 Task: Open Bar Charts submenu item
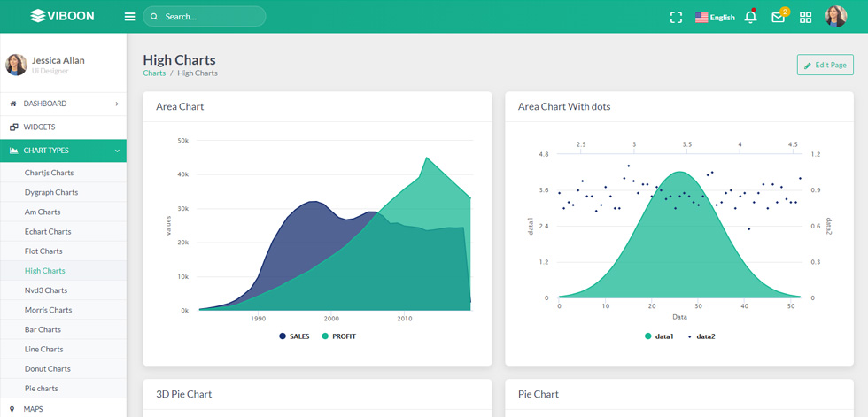click(63, 329)
